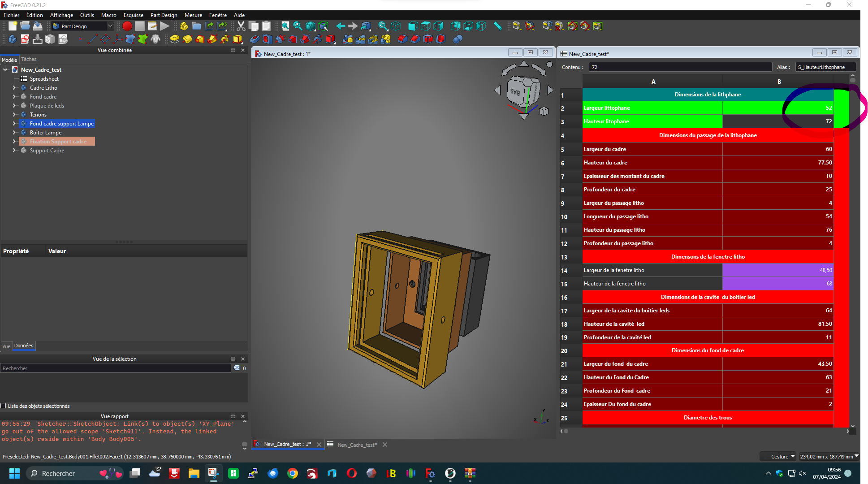Viewport: 868px width, 484px height.
Task: Switch to the Vue property tab
Action: (6, 346)
